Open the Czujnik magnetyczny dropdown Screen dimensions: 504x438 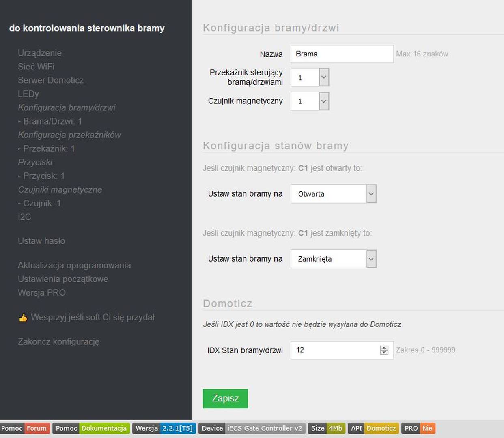click(x=310, y=101)
